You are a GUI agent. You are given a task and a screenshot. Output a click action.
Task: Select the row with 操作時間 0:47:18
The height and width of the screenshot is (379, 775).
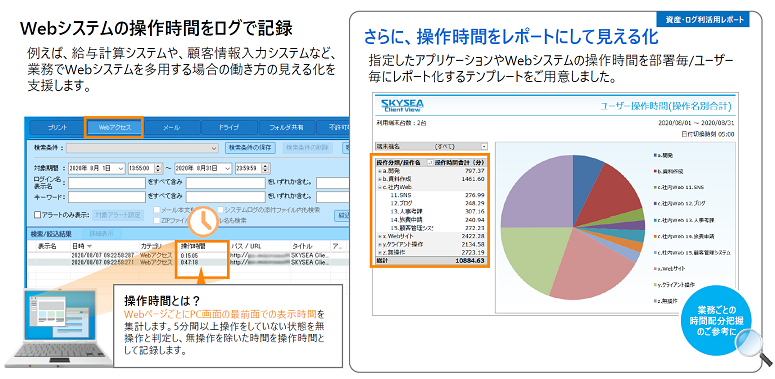tap(188, 263)
